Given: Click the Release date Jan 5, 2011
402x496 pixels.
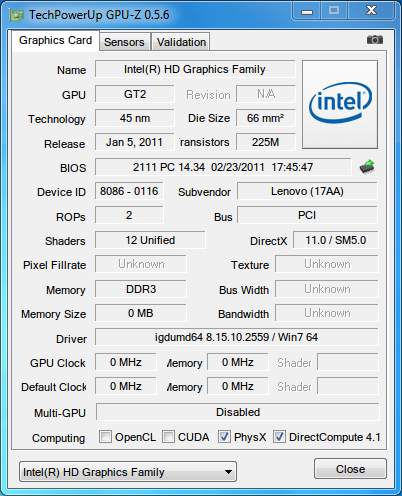Looking at the screenshot, I should click(135, 142).
